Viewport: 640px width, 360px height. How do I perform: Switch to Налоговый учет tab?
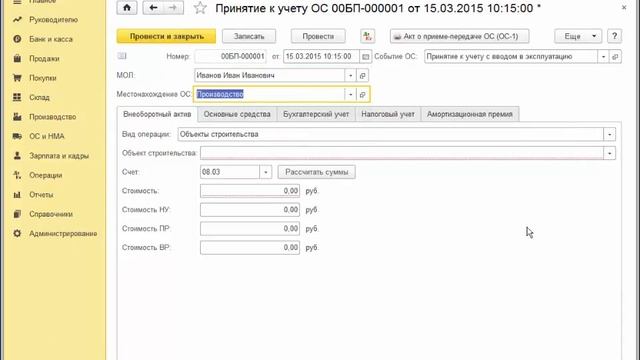coord(388,114)
